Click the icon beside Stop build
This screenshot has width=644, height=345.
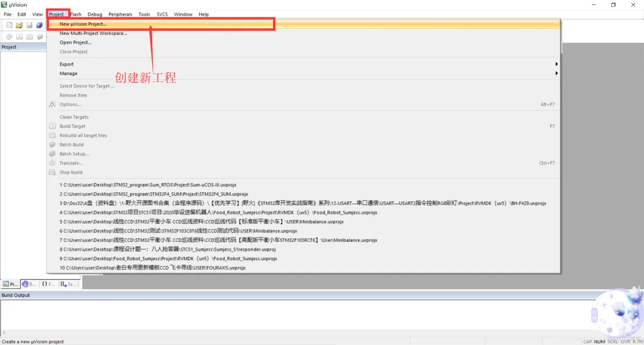tap(52, 172)
